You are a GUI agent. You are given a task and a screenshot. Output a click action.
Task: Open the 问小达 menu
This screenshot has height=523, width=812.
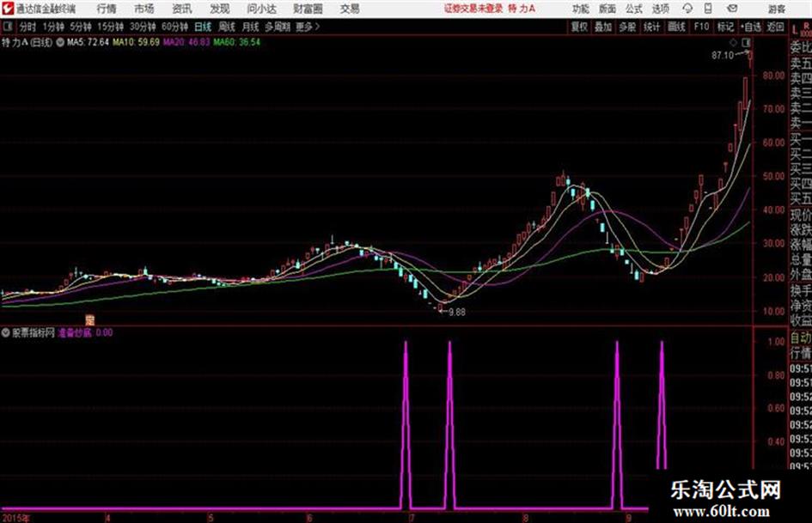[x=261, y=9]
